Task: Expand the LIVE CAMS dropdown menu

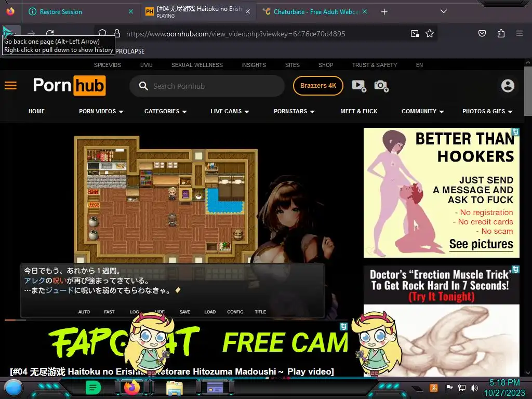Action: pyautogui.click(x=230, y=111)
